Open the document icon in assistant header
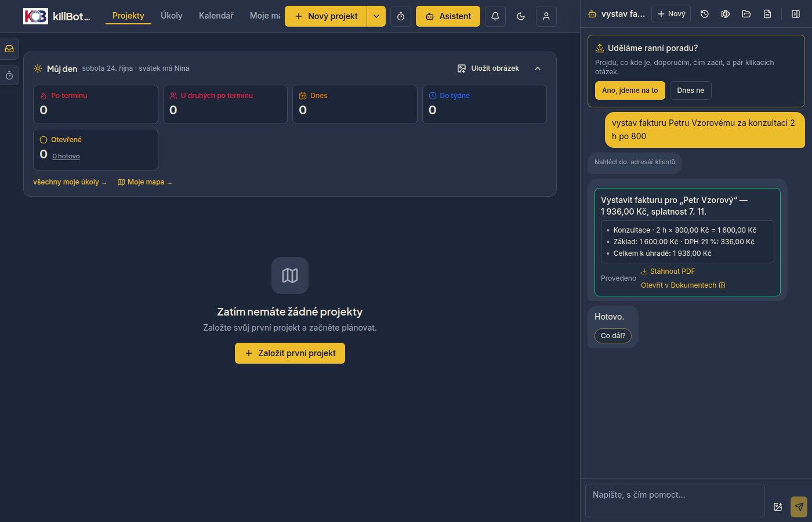 tap(767, 14)
